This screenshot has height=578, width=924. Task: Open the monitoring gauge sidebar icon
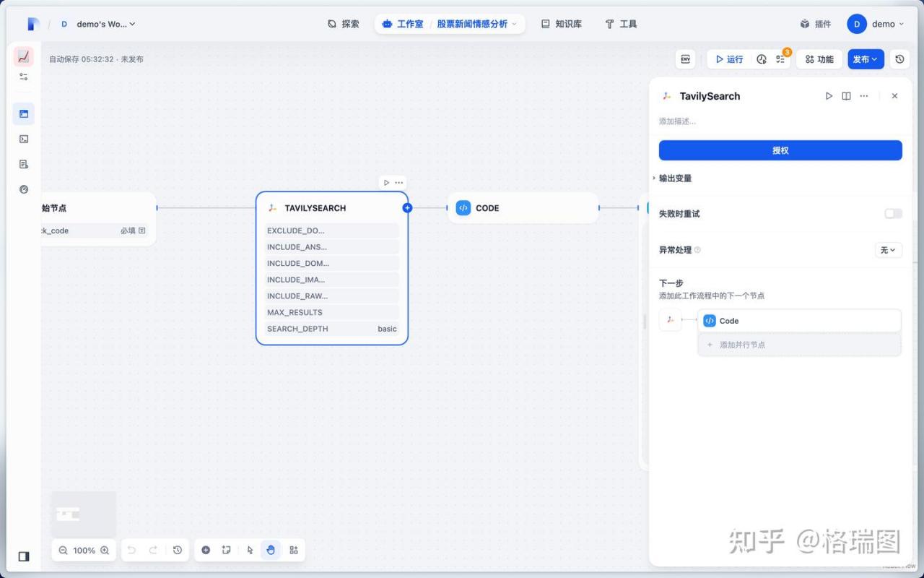(x=24, y=189)
